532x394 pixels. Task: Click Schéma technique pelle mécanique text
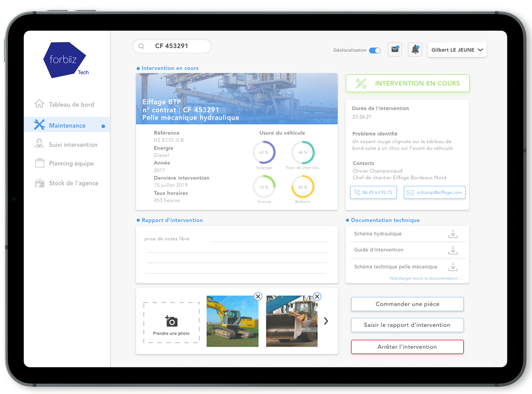(396, 267)
